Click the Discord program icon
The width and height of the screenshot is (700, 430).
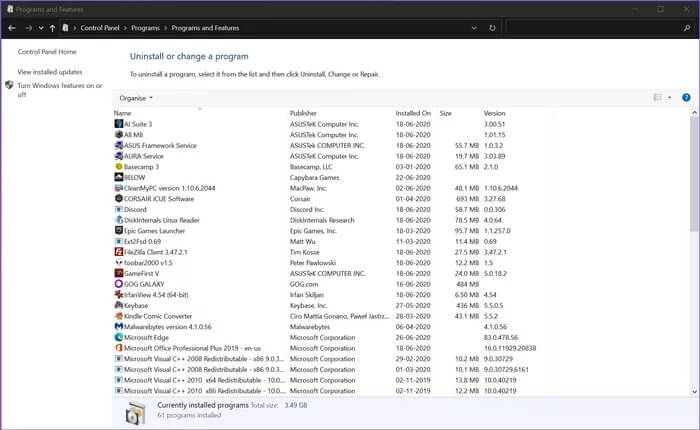pos(118,209)
